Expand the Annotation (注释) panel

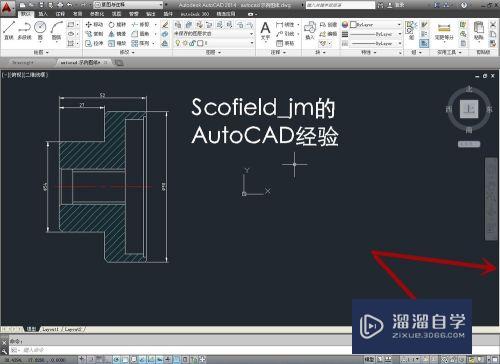[x=278, y=52]
